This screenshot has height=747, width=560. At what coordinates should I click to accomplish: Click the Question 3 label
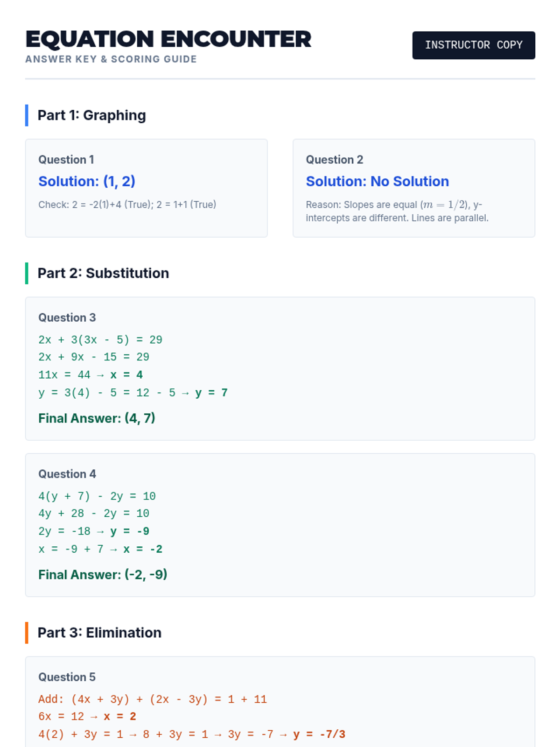click(x=67, y=317)
